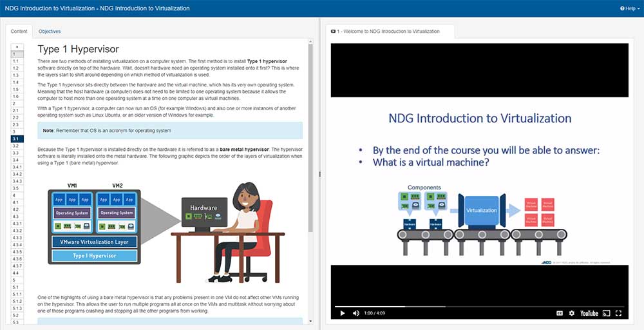The width and height of the screenshot is (644, 330).
Task: Go to section 1.2 in the index
Action: [x=17, y=68]
